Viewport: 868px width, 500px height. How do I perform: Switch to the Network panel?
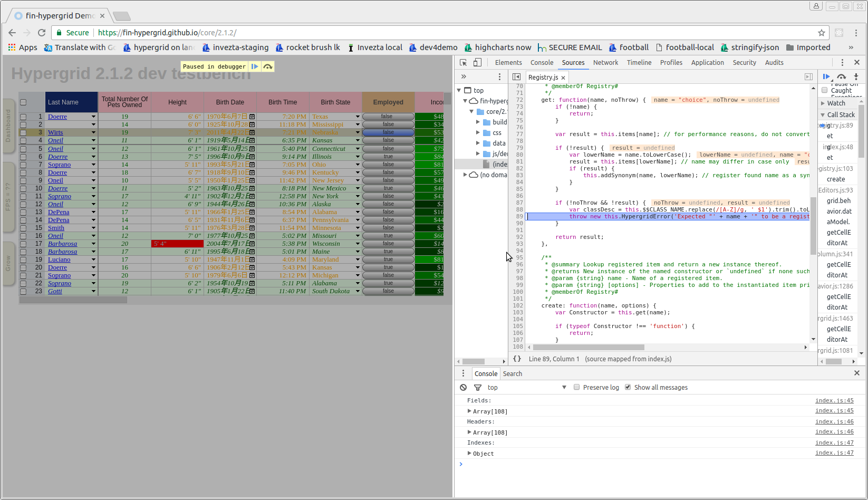[x=605, y=62]
